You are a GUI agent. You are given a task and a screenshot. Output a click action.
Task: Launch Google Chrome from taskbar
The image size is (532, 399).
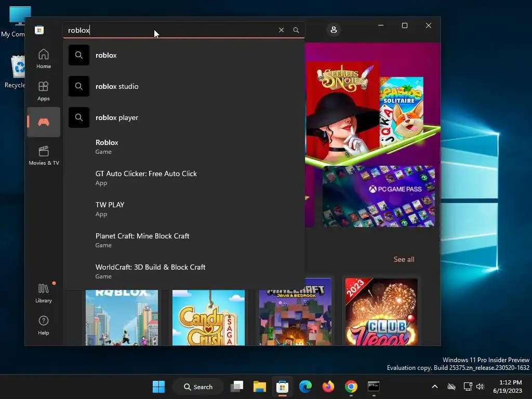pos(351,387)
